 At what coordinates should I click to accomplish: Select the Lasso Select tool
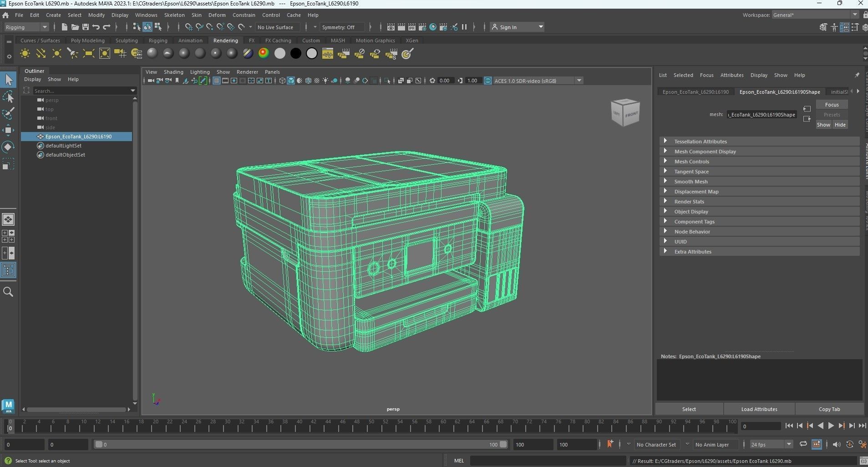pyautogui.click(x=8, y=97)
